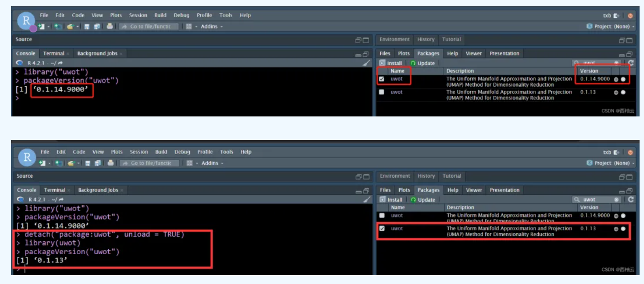Click Save icon in bottom RStudio toolbar
Image resolution: width=644 pixels, height=284 pixels.
coord(87,163)
